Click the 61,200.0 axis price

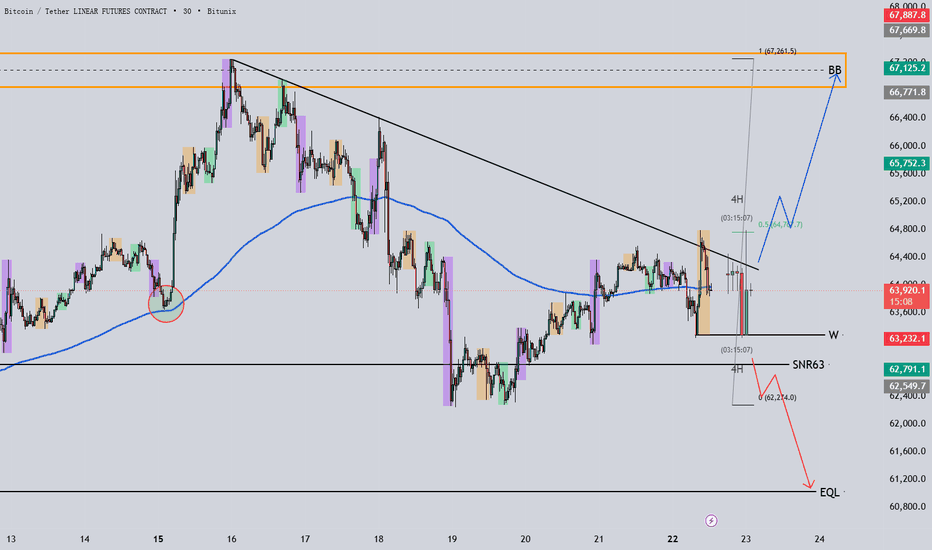click(908, 479)
